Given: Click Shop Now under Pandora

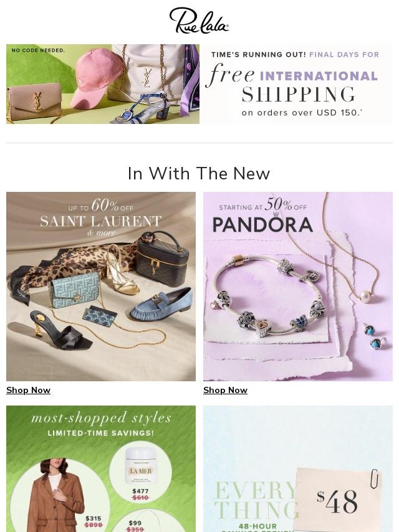Looking at the screenshot, I should click(x=225, y=390).
